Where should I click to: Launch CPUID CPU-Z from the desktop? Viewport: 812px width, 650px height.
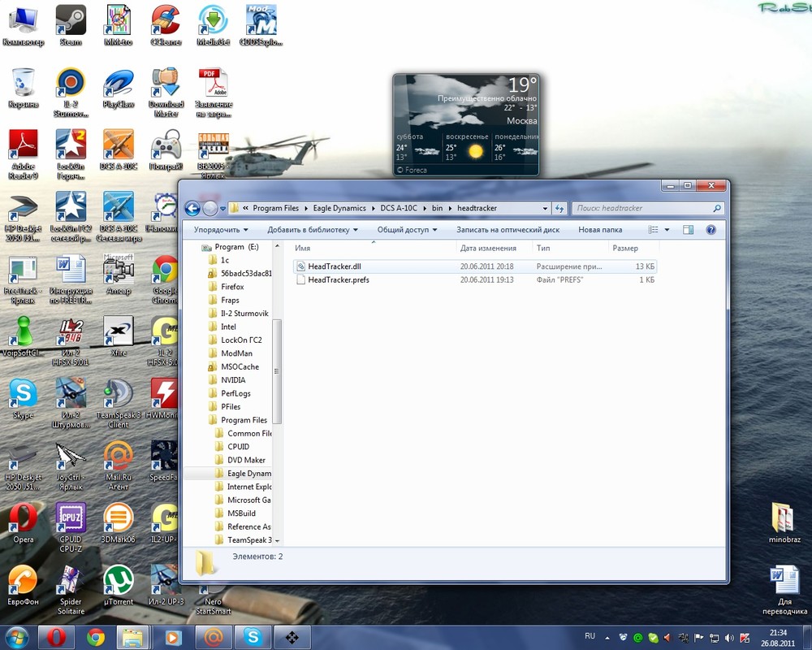[71, 522]
